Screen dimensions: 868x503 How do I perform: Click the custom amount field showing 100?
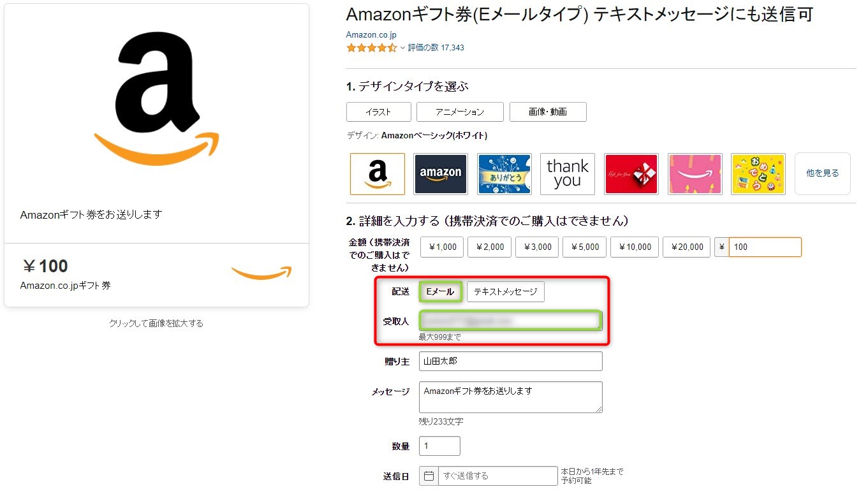(765, 247)
